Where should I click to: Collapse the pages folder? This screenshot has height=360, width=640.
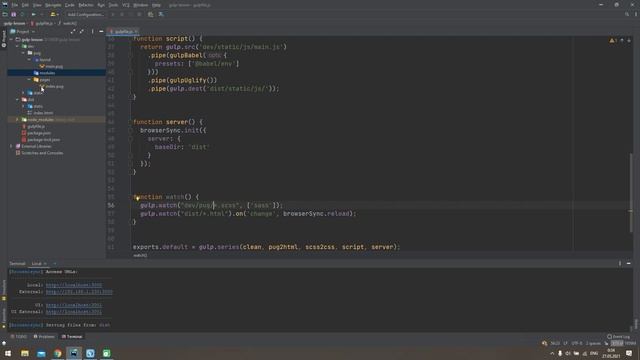click(29, 80)
